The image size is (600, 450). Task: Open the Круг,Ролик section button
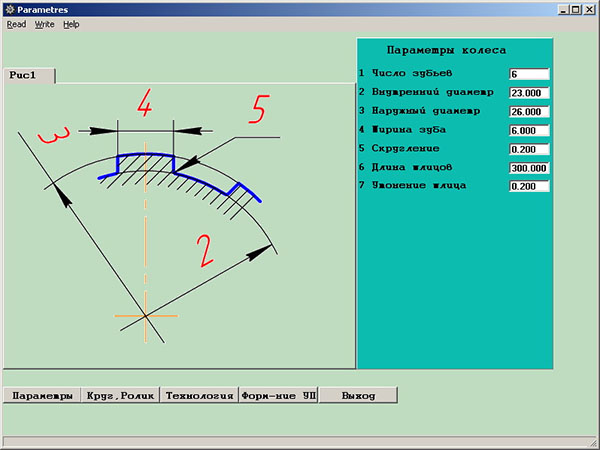120,396
